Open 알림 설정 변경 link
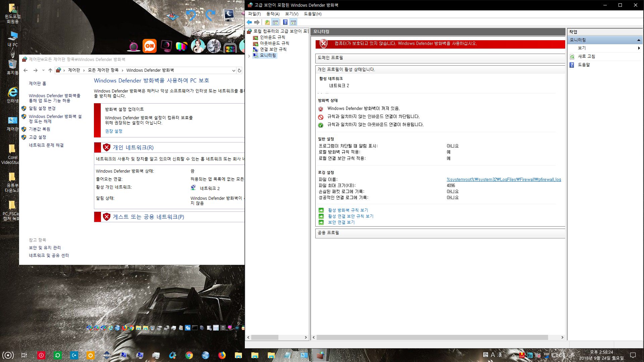This screenshot has width=644, height=362. tap(42, 109)
